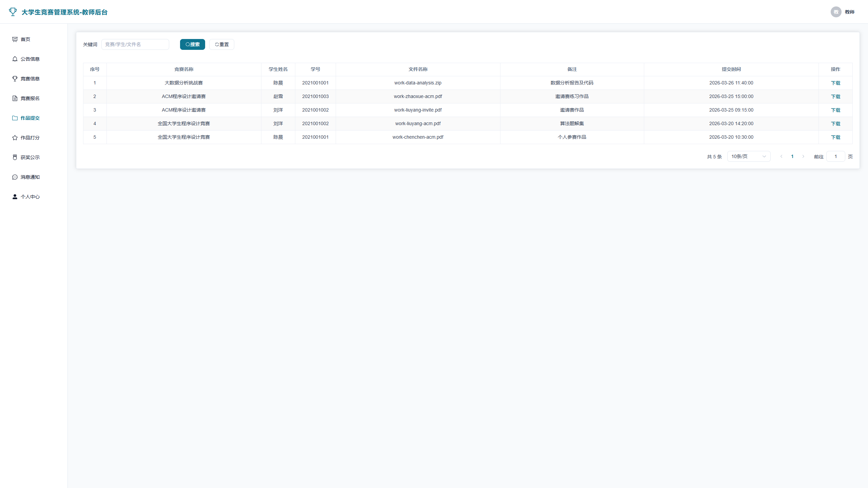The height and width of the screenshot is (488, 868).
Task: Expand the 10条/页 page size dropdown
Action: pos(749,156)
